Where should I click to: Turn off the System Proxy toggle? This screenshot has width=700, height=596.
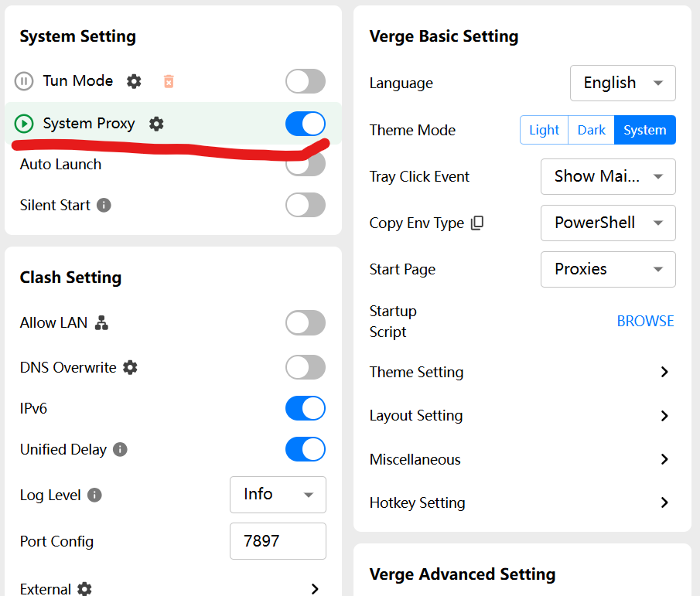point(305,124)
